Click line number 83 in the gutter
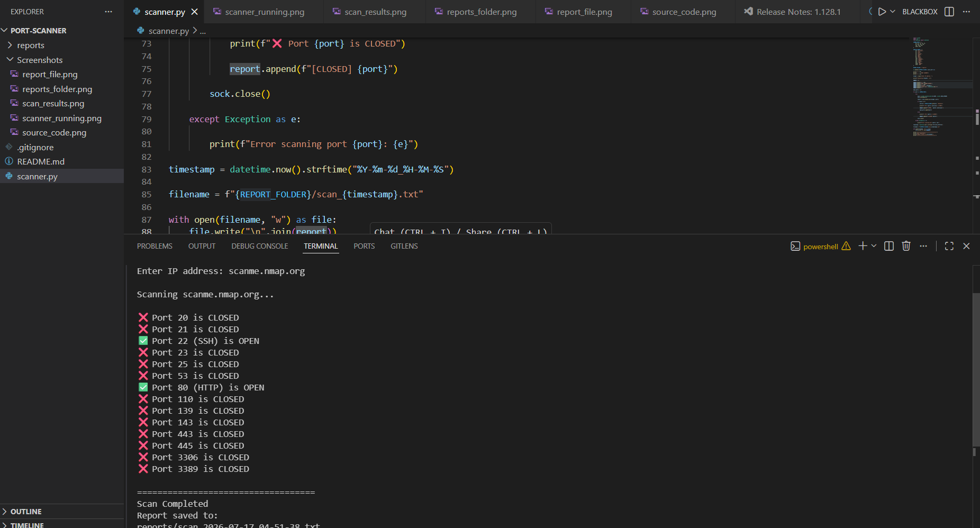The height and width of the screenshot is (528, 980). 147,170
